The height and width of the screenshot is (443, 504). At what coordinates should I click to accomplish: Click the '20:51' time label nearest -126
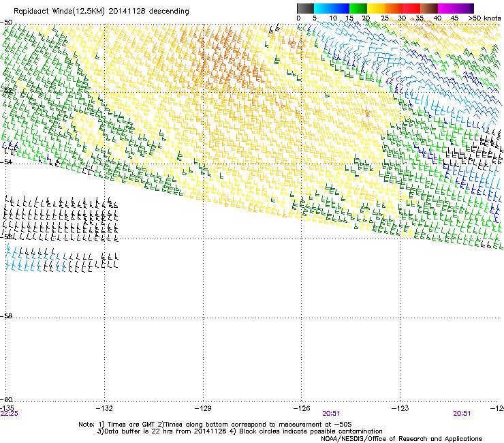point(332,414)
